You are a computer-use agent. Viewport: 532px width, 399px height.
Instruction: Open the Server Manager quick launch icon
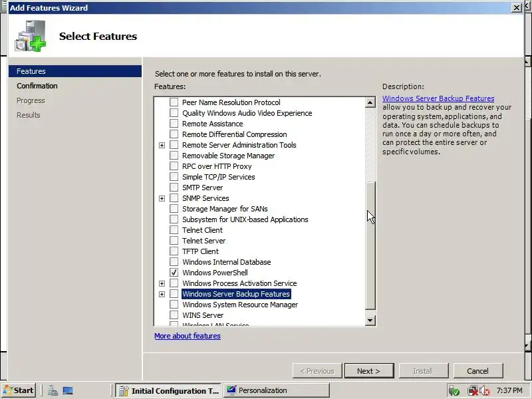click(53, 390)
